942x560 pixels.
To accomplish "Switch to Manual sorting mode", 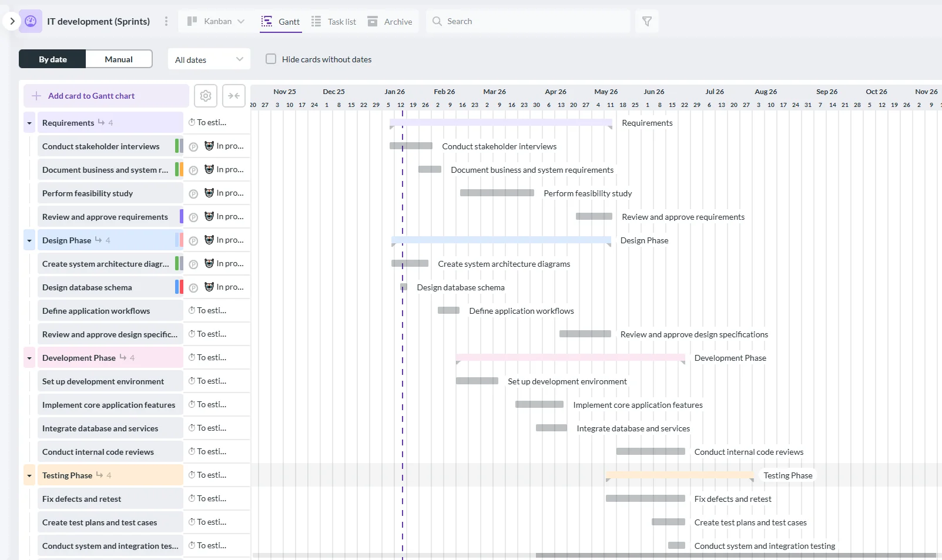I will tap(118, 59).
